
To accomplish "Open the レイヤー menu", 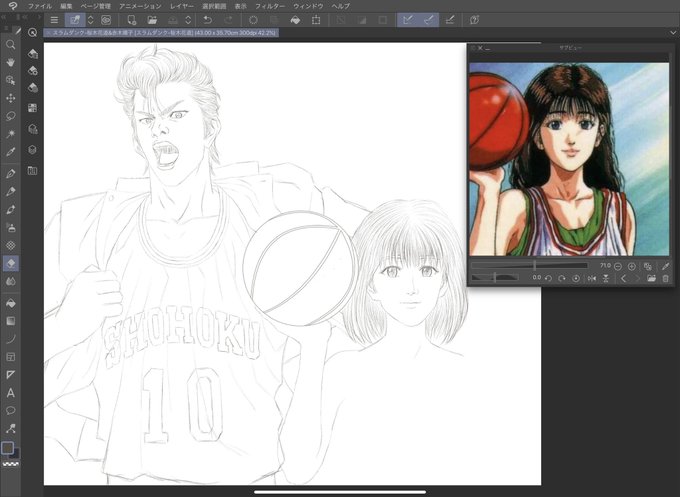I will [182, 6].
